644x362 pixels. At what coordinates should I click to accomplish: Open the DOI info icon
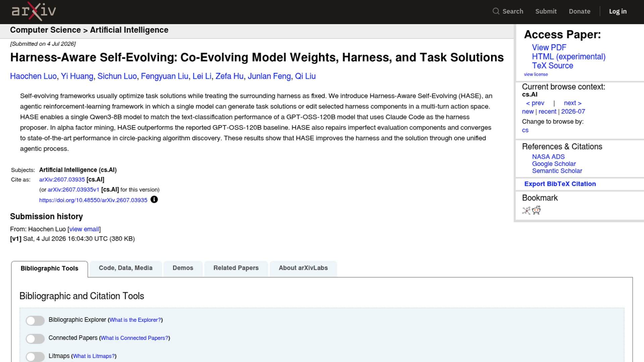(154, 199)
